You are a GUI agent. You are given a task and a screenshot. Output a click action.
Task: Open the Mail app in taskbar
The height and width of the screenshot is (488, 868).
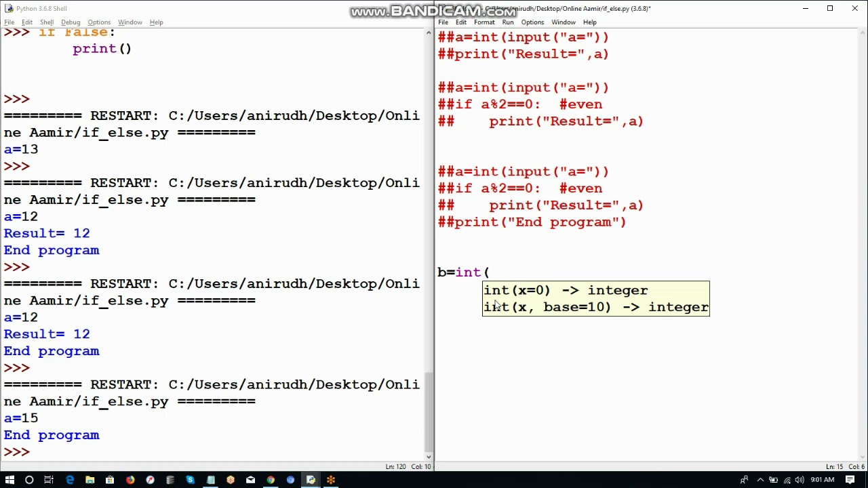tap(251, 480)
